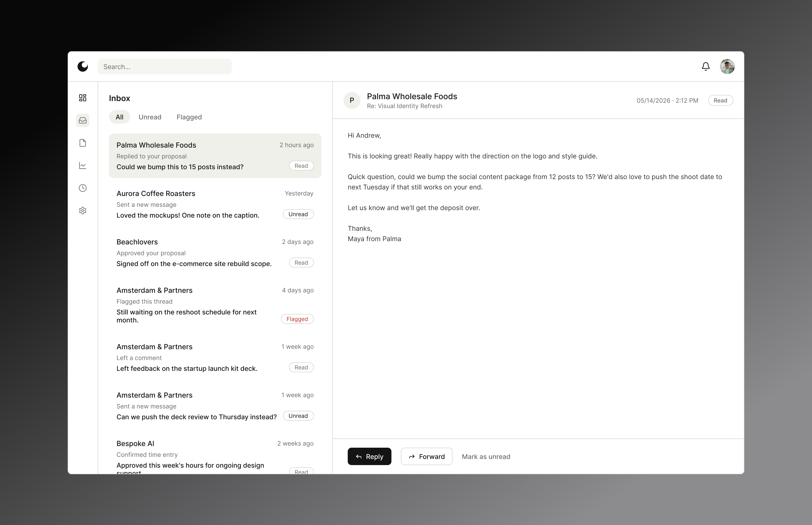Click the P sender avatar in message header

352,100
